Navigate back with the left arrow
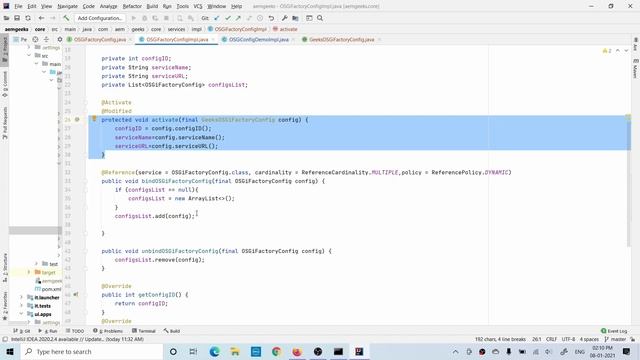 [41, 18]
